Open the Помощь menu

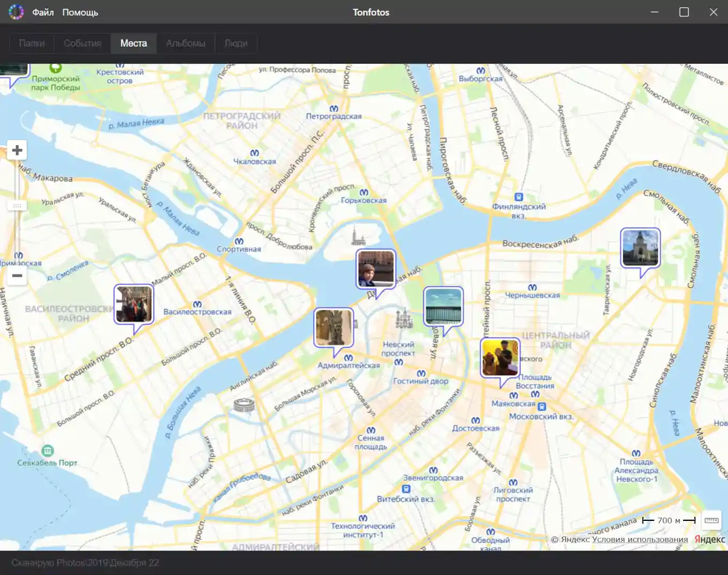(80, 12)
